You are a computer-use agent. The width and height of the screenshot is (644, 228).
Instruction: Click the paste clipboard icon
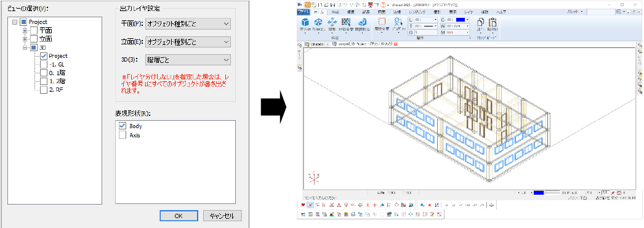tap(492, 23)
